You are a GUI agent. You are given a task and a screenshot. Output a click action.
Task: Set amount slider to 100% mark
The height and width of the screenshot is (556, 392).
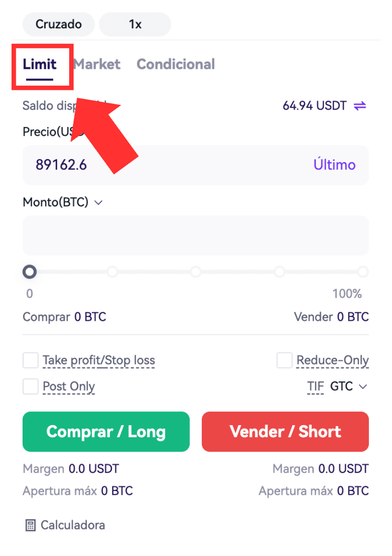click(363, 272)
